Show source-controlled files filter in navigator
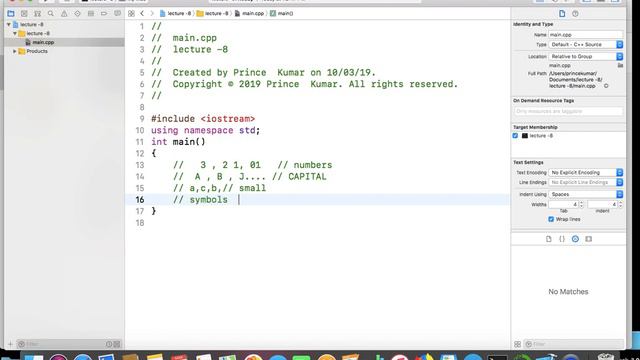Image resolution: width=640 pixels, height=360 pixels. click(117, 344)
